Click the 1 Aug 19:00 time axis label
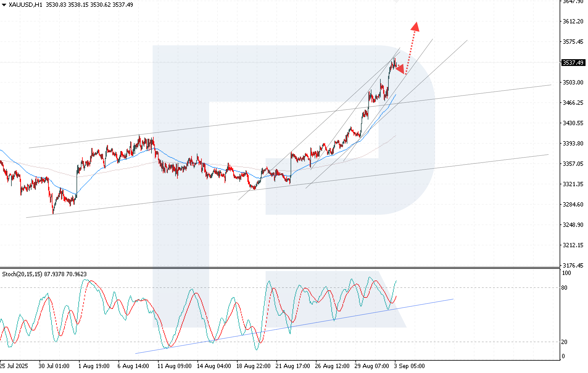Screen dimensions: 588x373 94,366
